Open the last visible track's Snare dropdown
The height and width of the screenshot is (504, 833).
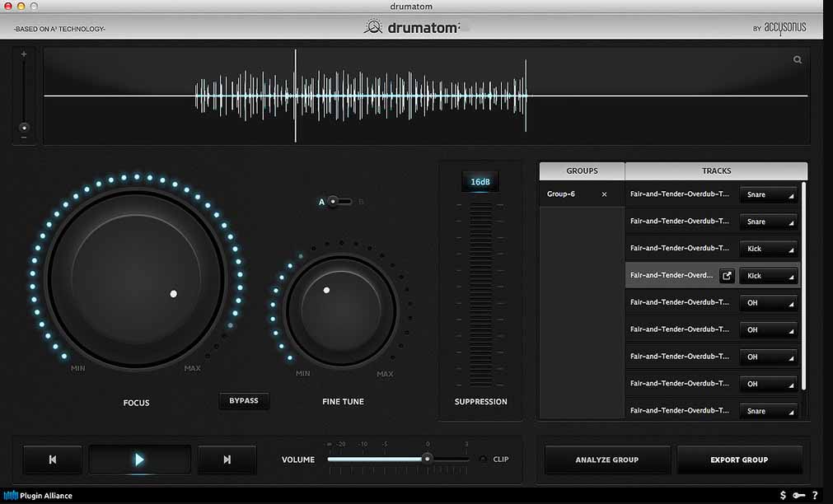(768, 412)
